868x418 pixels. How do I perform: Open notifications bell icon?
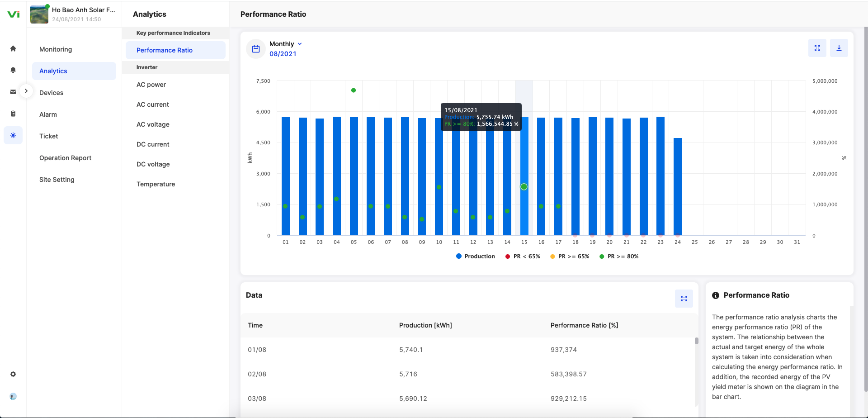pyautogui.click(x=13, y=70)
